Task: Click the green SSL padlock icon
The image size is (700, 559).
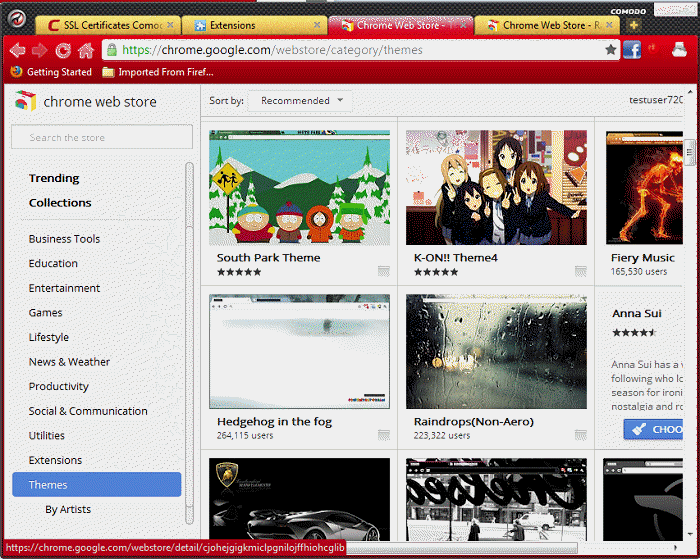Action: [x=112, y=50]
